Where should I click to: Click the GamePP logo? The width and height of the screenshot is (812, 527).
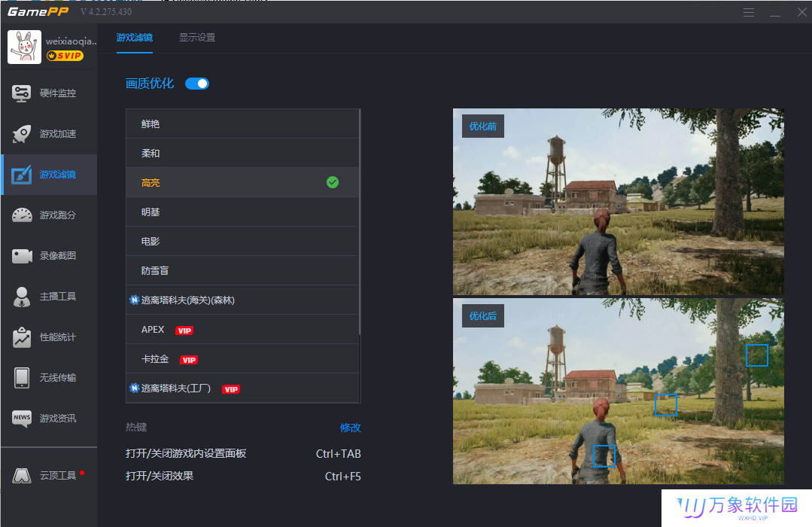point(38,11)
